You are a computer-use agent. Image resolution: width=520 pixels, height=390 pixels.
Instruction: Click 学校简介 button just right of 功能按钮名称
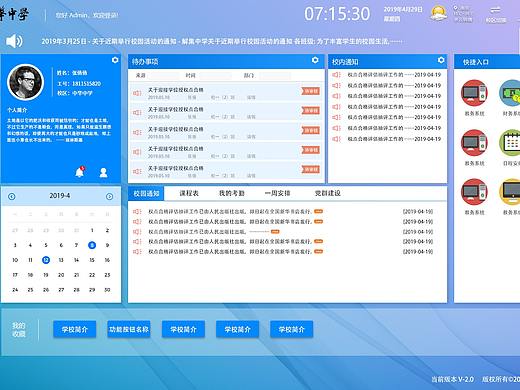183,329
